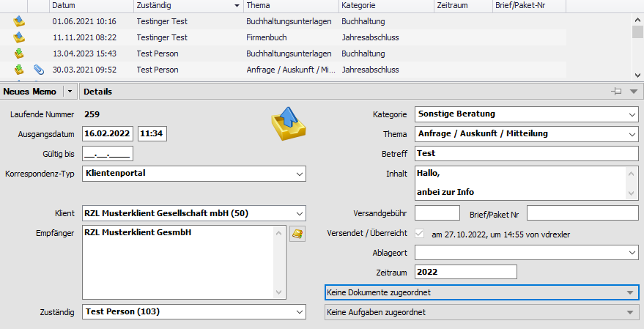Image resolution: width=644 pixels, height=329 pixels.
Task: Toggle the Versendet / Überreicht checkbox
Action: tap(420, 234)
